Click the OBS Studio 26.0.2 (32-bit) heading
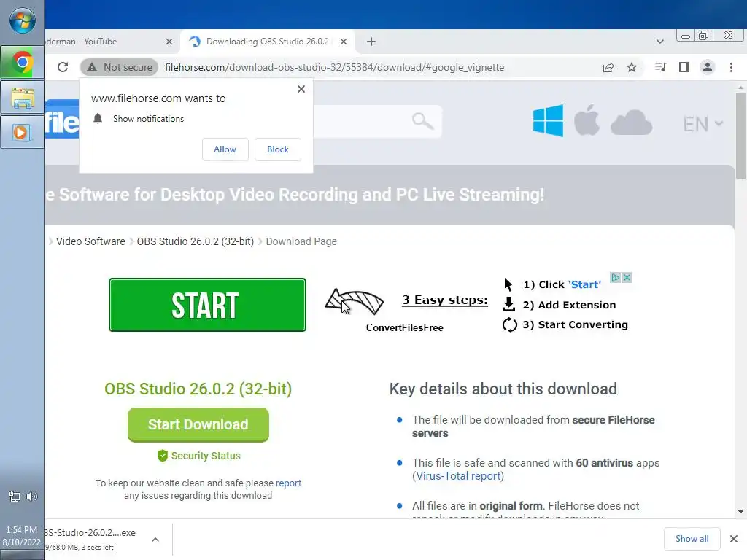The width and height of the screenshot is (747, 560). click(x=198, y=389)
